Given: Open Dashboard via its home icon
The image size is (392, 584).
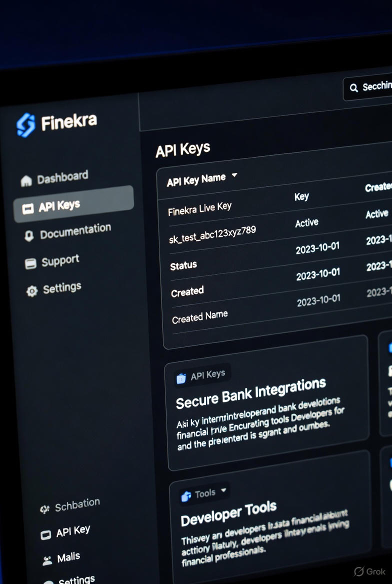Looking at the screenshot, I should [x=26, y=181].
